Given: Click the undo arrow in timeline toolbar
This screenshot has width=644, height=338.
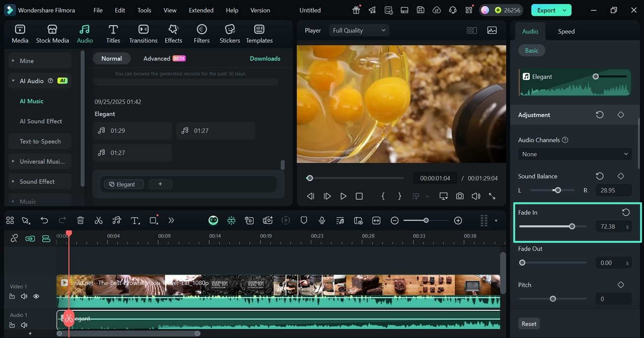Looking at the screenshot, I should point(45,221).
